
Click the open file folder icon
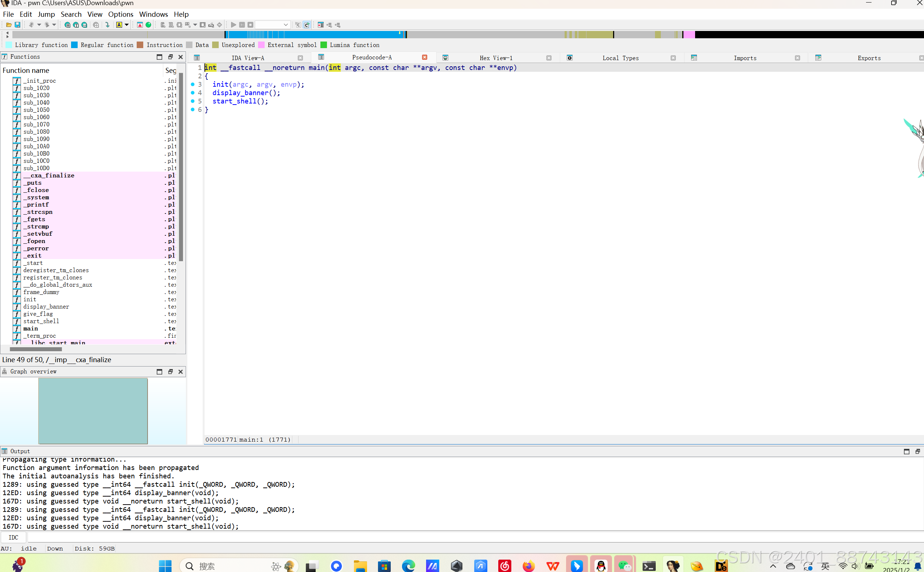[x=8, y=25]
